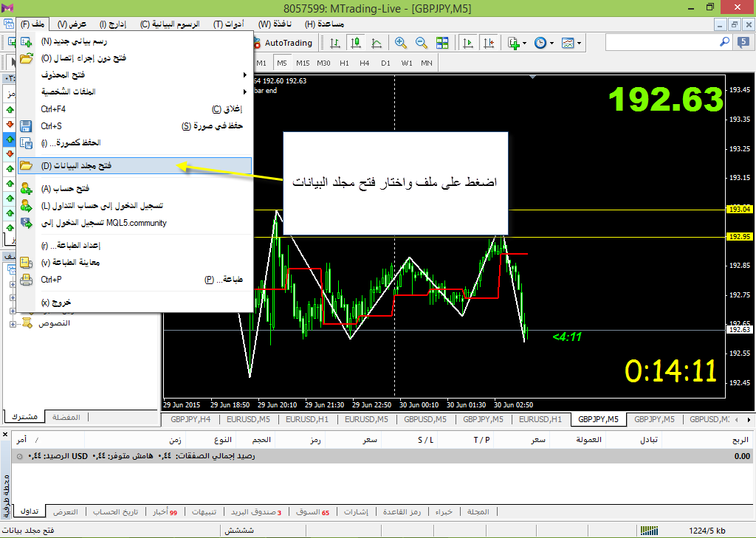This screenshot has height=538, width=756.
Task: Toggle chart auto scroll
Action: point(467,43)
